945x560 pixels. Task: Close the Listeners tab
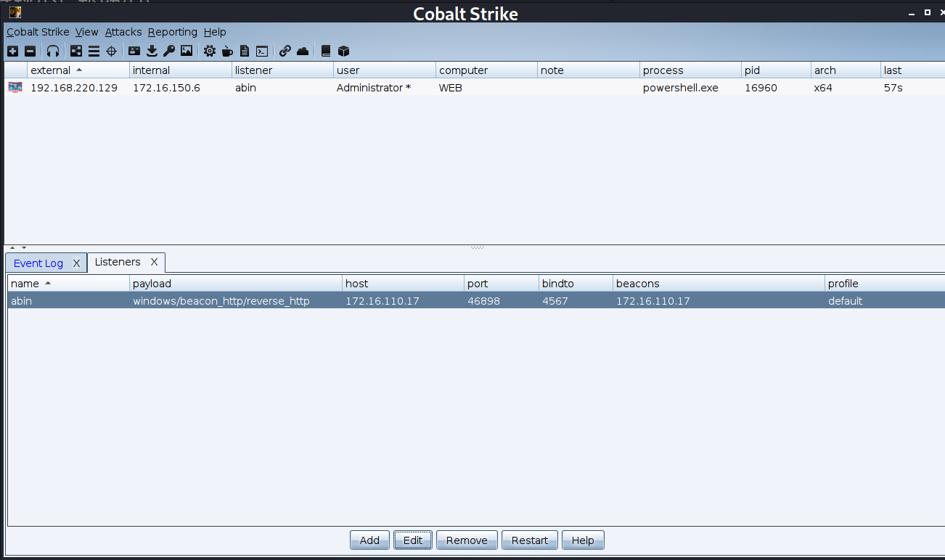154,262
